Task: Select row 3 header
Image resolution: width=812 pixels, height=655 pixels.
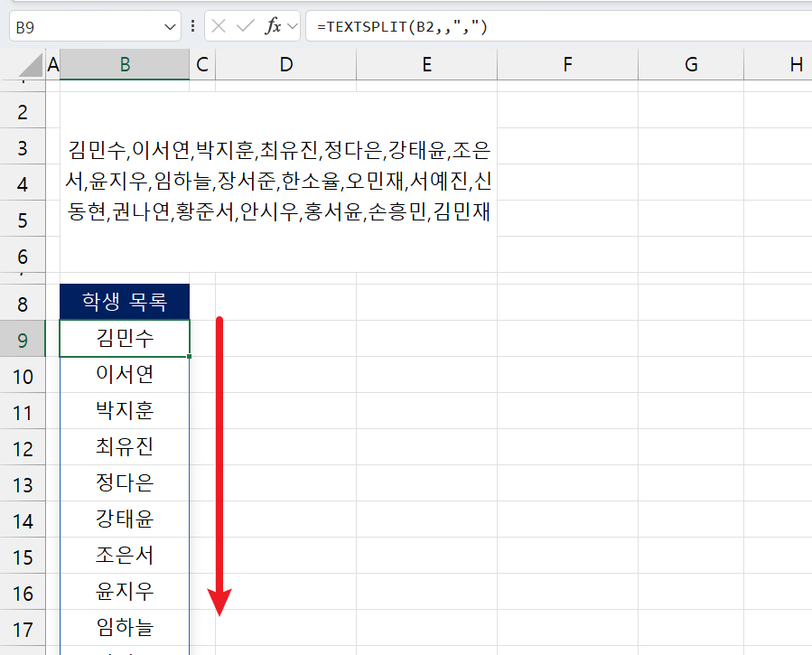Action: coord(23,146)
